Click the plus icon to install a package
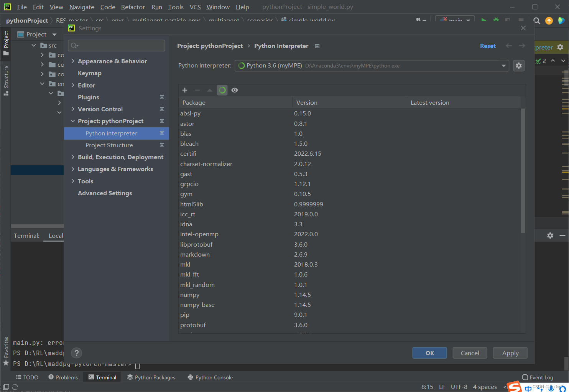The width and height of the screenshot is (569, 392). click(x=185, y=90)
